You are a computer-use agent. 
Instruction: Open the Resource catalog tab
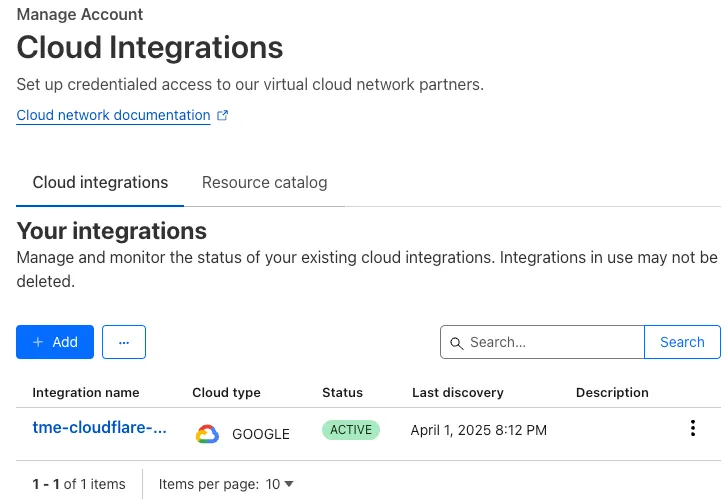click(x=264, y=183)
